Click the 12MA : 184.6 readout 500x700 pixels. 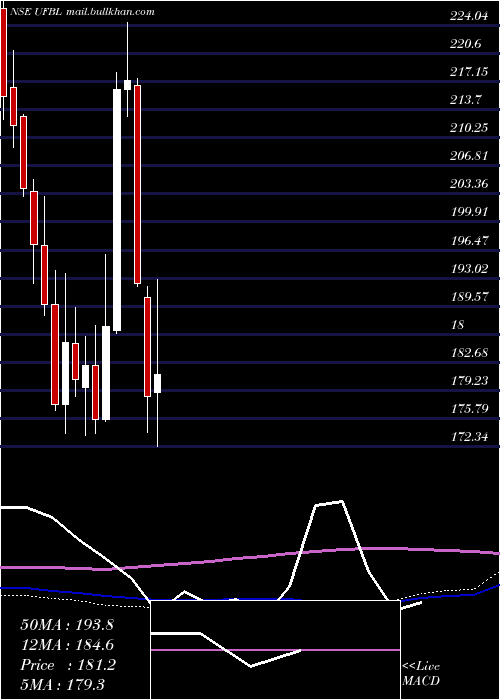pyautogui.click(x=67, y=645)
